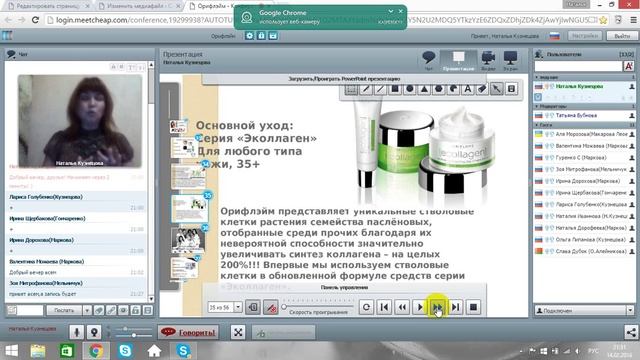Select the filled square shape tool
The image size is (640, 360).
click(395, 89)
